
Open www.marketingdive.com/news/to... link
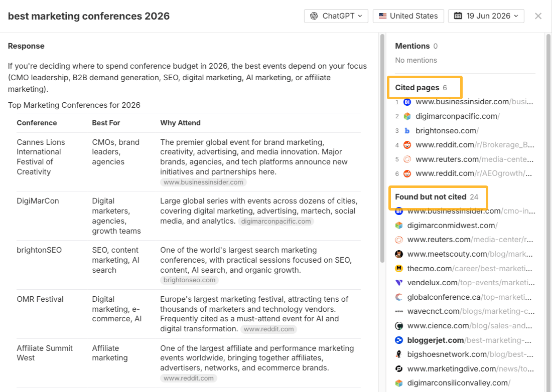coord(470,369)
